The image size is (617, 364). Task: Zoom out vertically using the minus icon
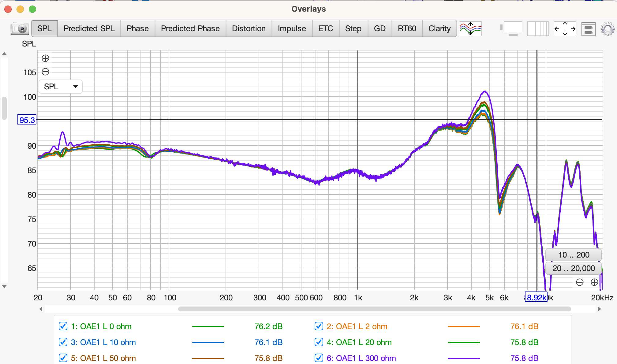(x=45, y=72)
